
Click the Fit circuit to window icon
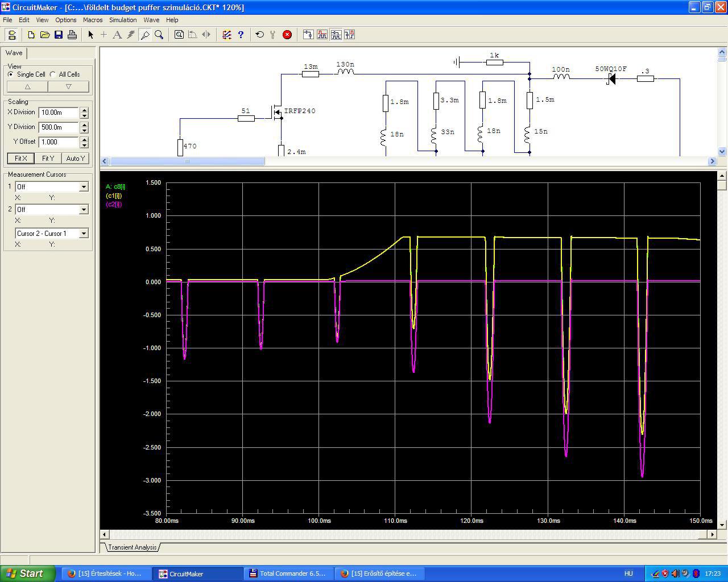click(179, 35)
